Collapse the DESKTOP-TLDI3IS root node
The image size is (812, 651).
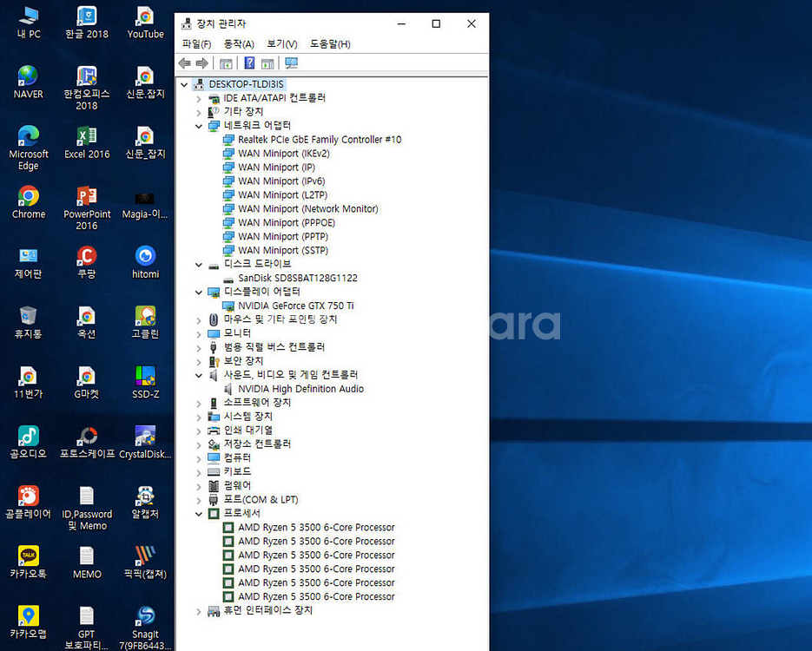coord(184,84)
